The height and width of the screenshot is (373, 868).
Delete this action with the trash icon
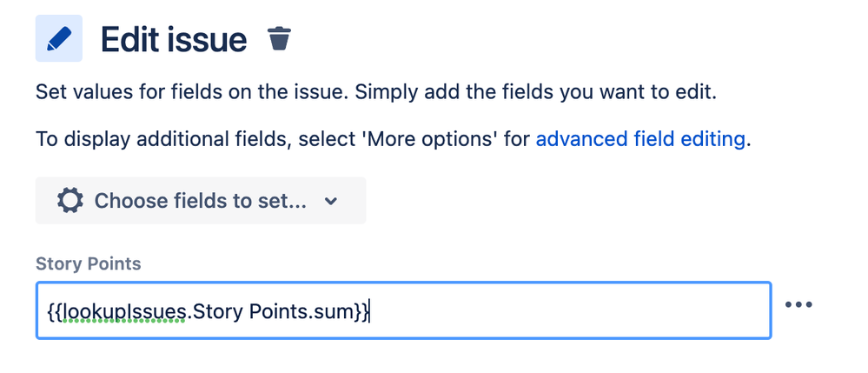click(279, 39)
